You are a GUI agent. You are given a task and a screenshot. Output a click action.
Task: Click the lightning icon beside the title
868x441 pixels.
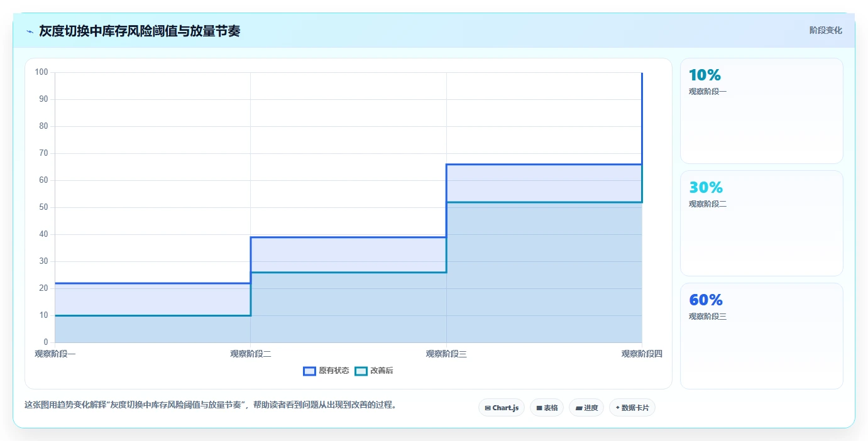tap(30, 31)
